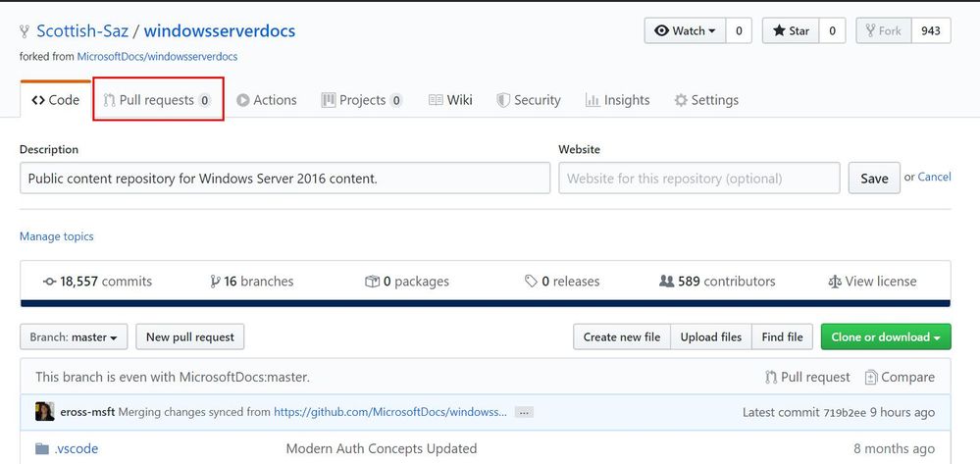The width and height of the screenshot is (980, 464).
Task: Click the scales icon beside View license
Action: coord(835,282)
